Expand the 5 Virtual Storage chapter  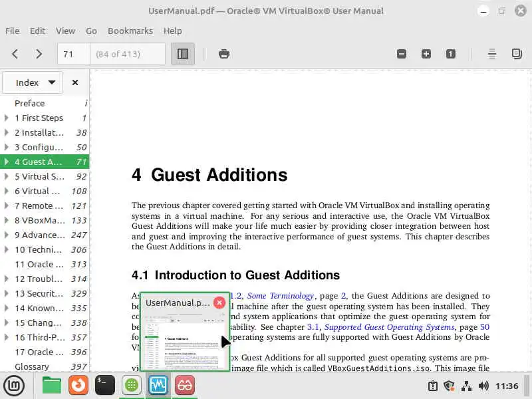tap(6, 176)
